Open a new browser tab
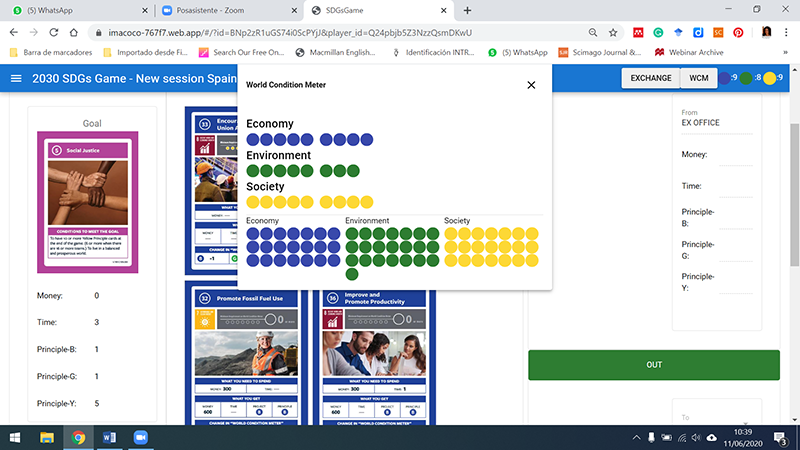The height and width of the screenshot is (450, 800). [x=467, y=10]
